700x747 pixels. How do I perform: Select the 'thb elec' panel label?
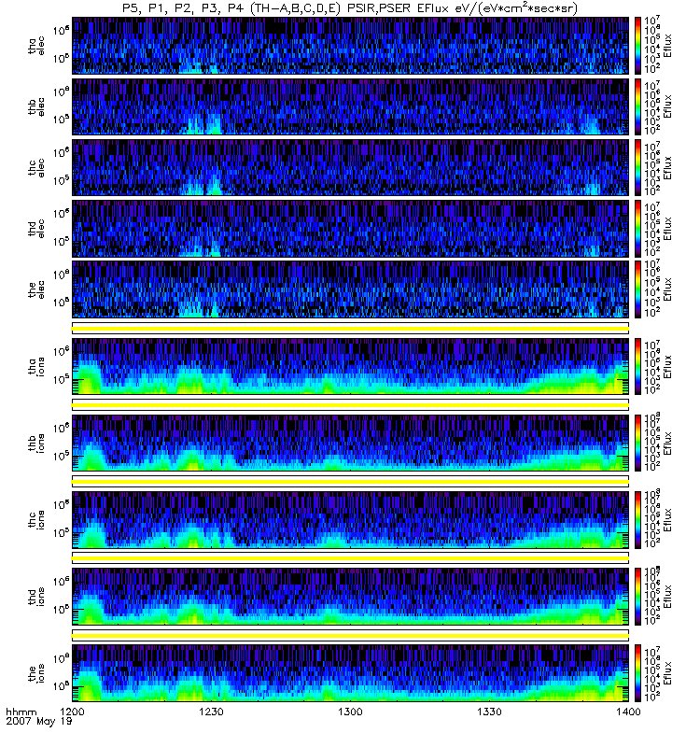[x=36, y=106]
